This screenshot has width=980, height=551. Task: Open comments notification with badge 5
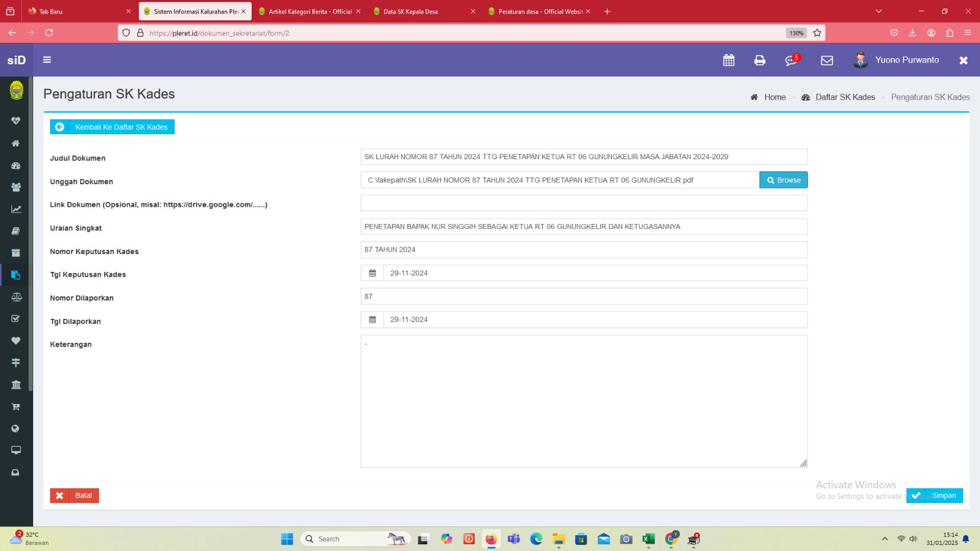792,60
